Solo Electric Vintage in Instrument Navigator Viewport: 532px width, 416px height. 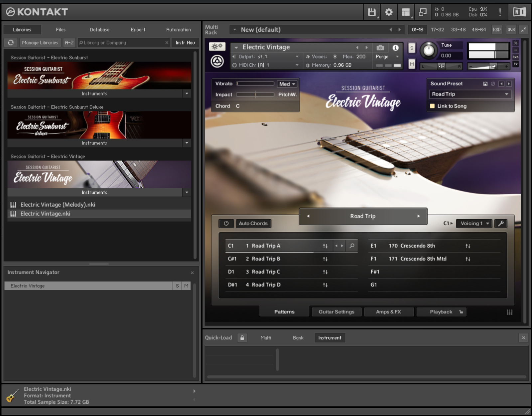pyautogui.click(x=177, y=286)
